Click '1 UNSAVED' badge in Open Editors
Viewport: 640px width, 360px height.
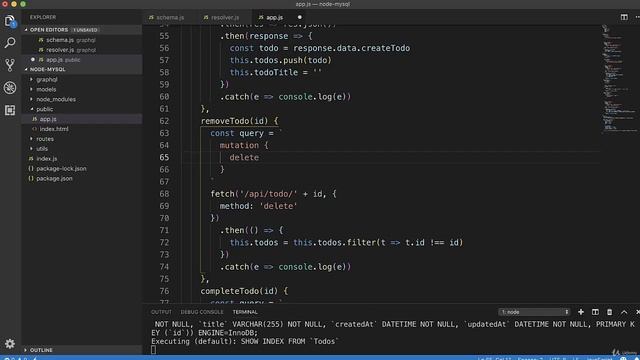[x=86, y=30]
